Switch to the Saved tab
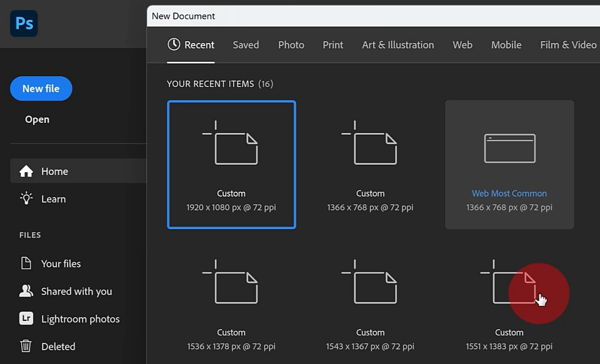600x364 pixels. point(246,45)
